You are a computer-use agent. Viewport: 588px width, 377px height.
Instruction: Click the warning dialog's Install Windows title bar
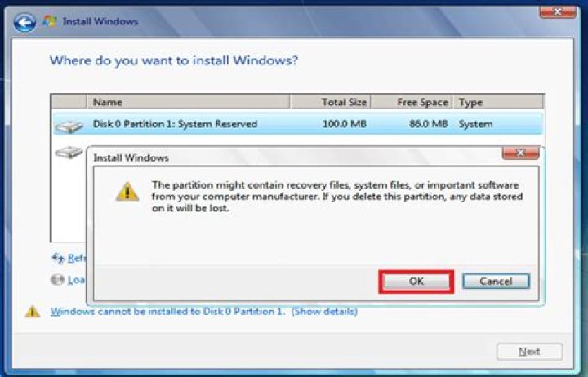(x=286, y=157)
